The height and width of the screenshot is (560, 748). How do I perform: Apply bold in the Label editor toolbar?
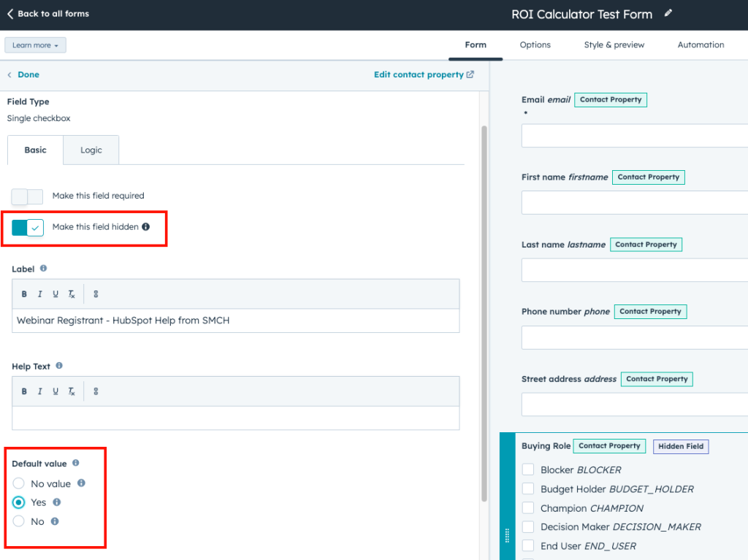pyautogui.click(x=24, y=294)
